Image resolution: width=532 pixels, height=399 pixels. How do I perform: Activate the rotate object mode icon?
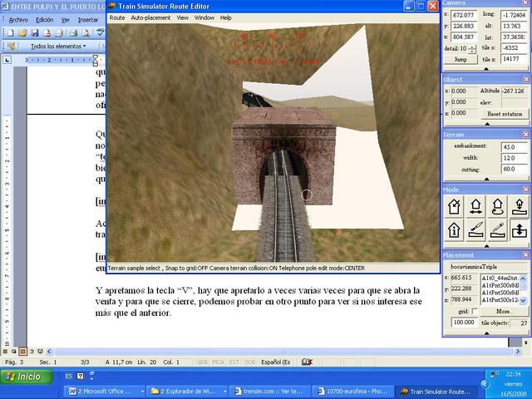point(497,207)
